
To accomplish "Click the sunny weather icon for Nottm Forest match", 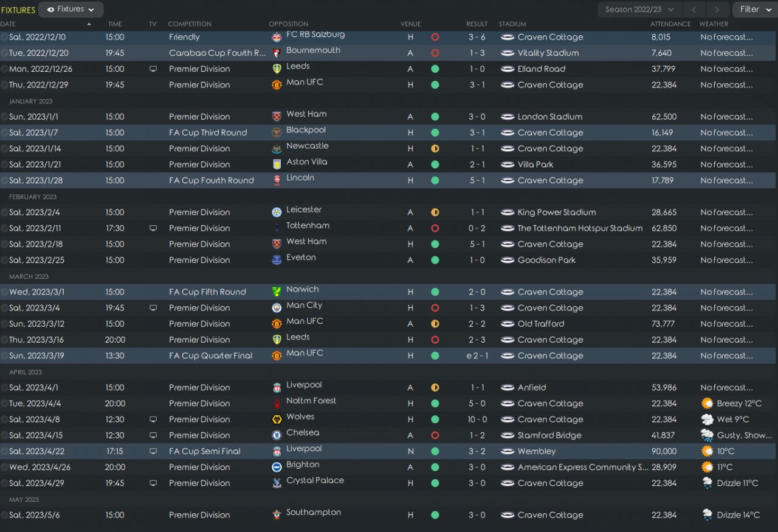I will [x=707, y=403].
